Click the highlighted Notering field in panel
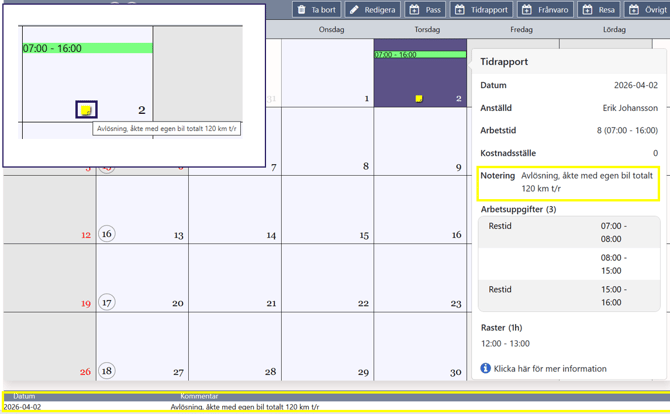 point(568,182)
